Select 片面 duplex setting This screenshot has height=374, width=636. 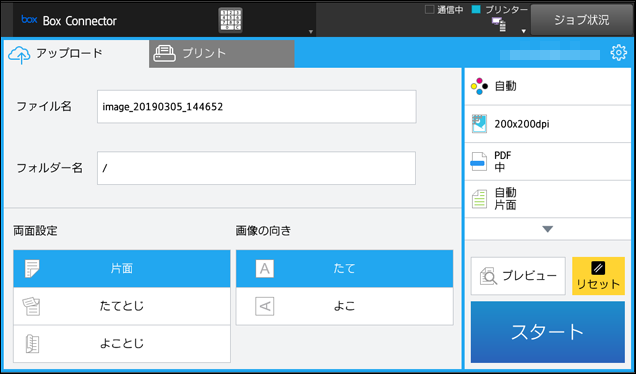(122, 269)
